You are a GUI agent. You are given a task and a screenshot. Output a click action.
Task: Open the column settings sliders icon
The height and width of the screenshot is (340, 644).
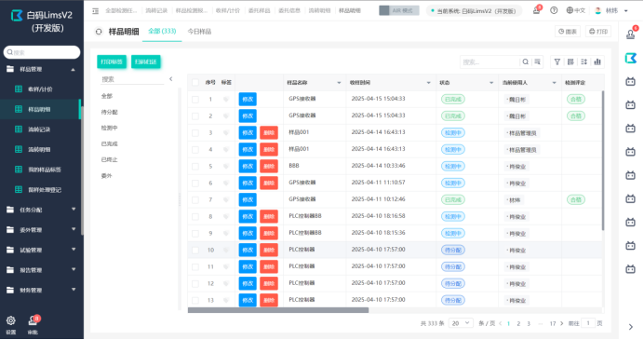coord(584,62)
